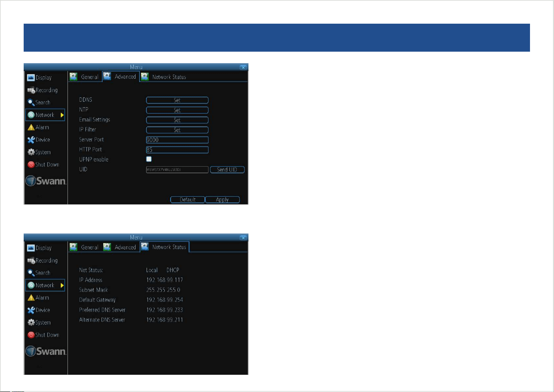Click Network Status tab icon in bottom window

tap(145, 247)
